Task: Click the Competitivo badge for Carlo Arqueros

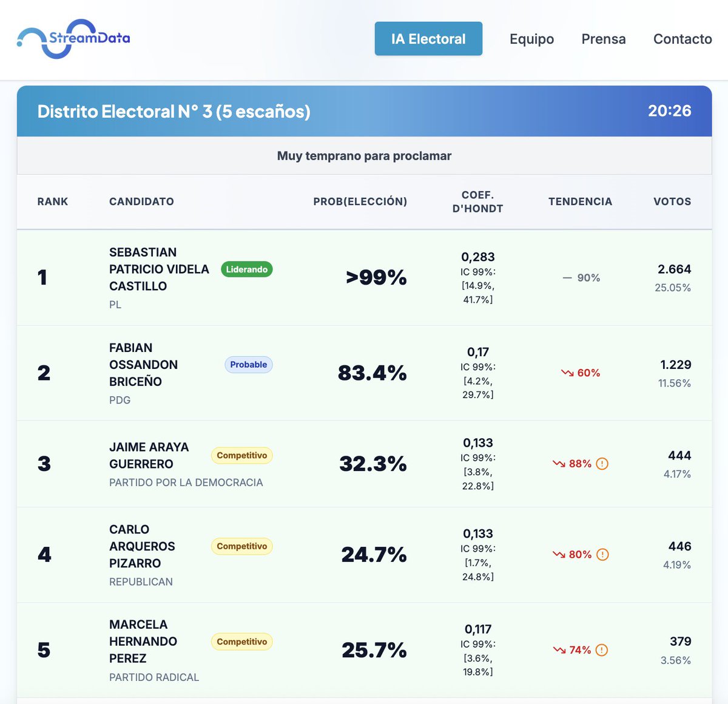Action: (242, 546)
